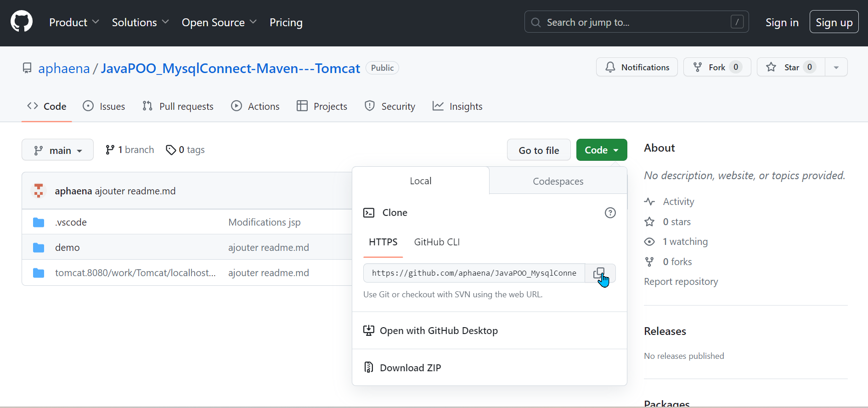
Task: Click the Clone help question mark icon
Action: click(x=610, y=213)
